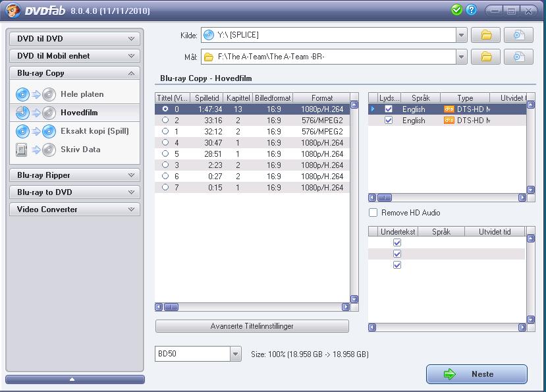Uncheck the third subtitle checkbox
Viewport: 546px width, 392px height.
(397, 265)
